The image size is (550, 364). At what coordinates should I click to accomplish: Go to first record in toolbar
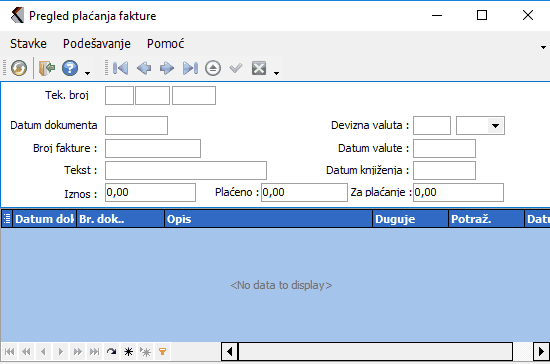[120, 68]
